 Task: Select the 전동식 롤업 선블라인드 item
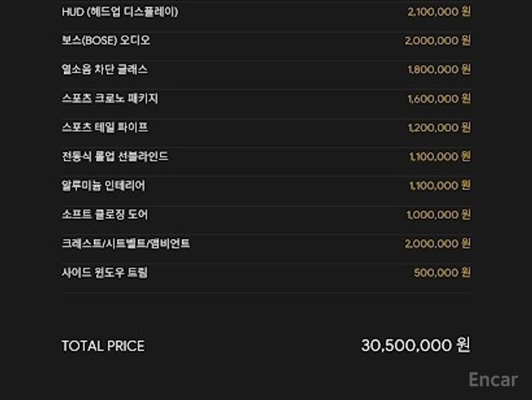point(115,156)
